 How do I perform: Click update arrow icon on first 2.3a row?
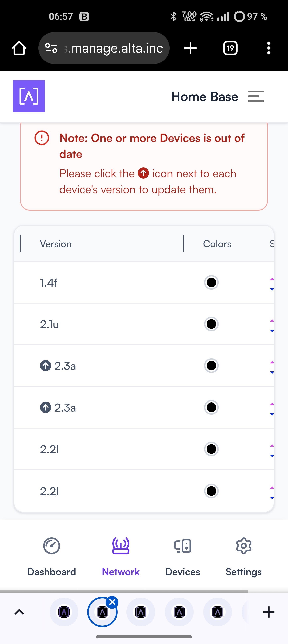tap(45, 366)
